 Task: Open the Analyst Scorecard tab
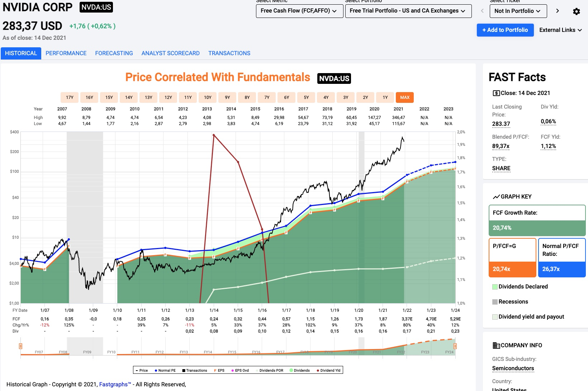(x=170, y=53)
